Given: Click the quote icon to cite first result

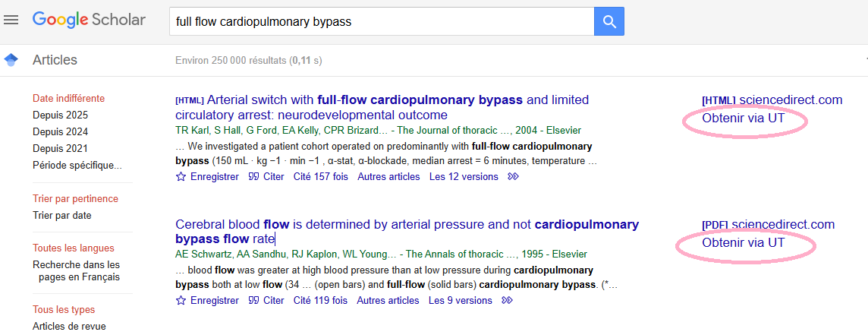Looking at the screenshot, I should coord(253,177).
